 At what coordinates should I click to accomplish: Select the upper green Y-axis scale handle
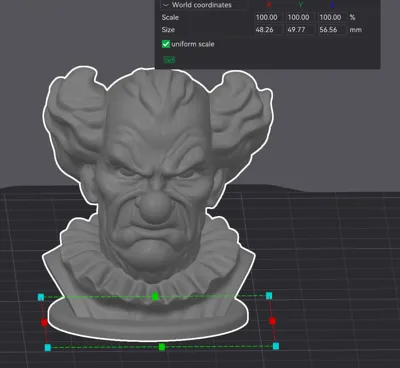pos(155,296)
